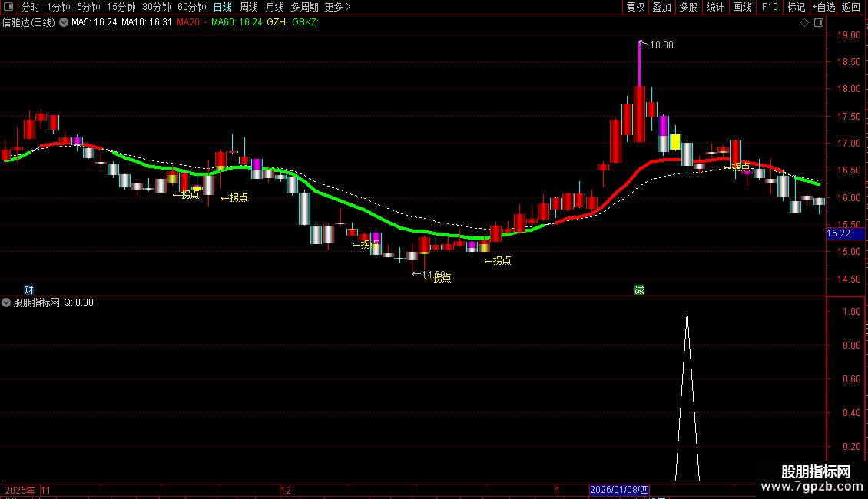The image size is (868, 499).
Task: Click the 叠加 overlay button
Action: tap(661, 7)
